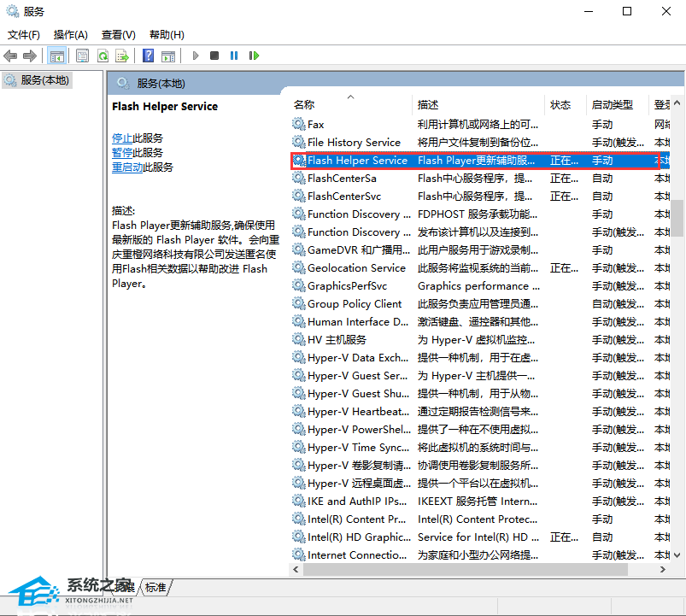
Task: Open the 查看(V) menu
Action: tap(118, 35)
